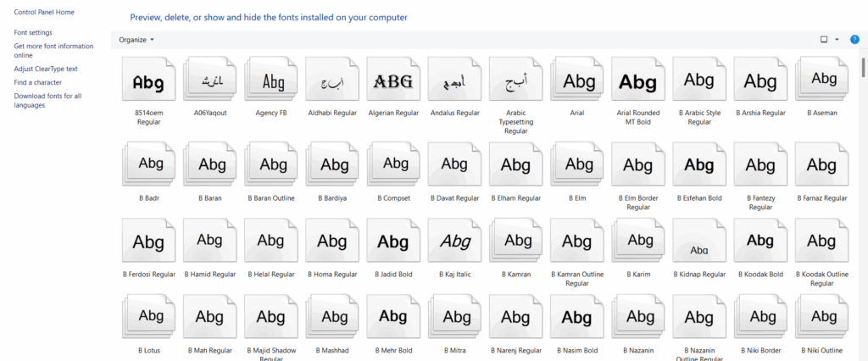Viewport: 868px width, 361px height.
Task: Select the B Narenj Regular font icon
Action: pos(516,317)
